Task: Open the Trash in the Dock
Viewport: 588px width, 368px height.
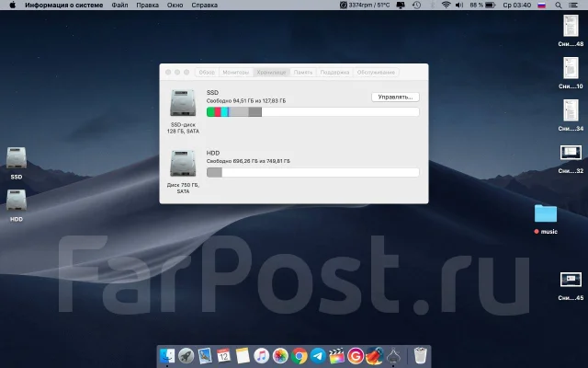Action: [x=421, y=356]
